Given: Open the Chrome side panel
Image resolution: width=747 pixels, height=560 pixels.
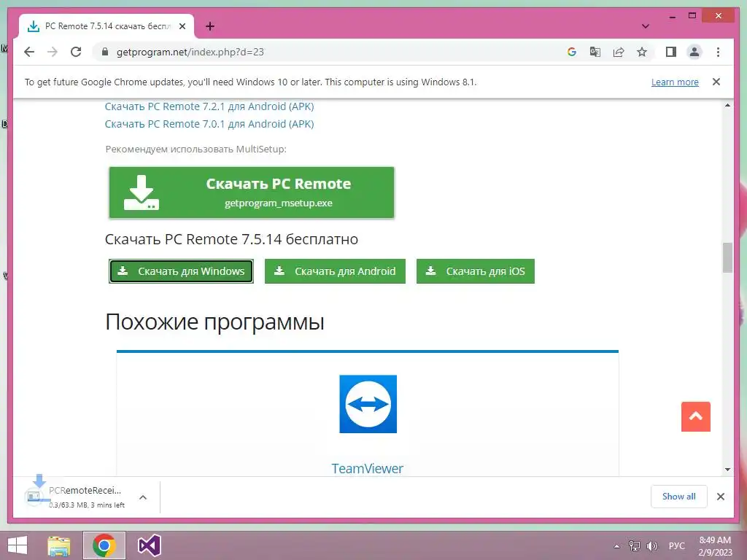Looking at the screenshot, I should pos(671,52).
